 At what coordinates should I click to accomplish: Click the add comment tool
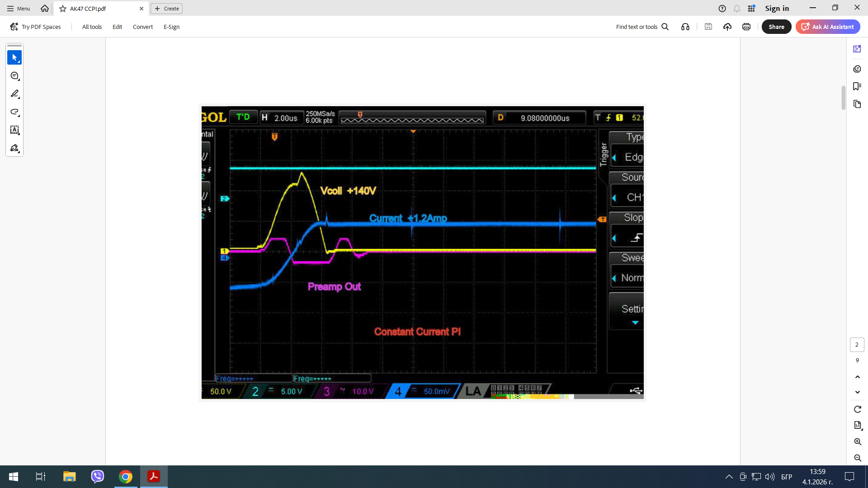tap(14, 76)
